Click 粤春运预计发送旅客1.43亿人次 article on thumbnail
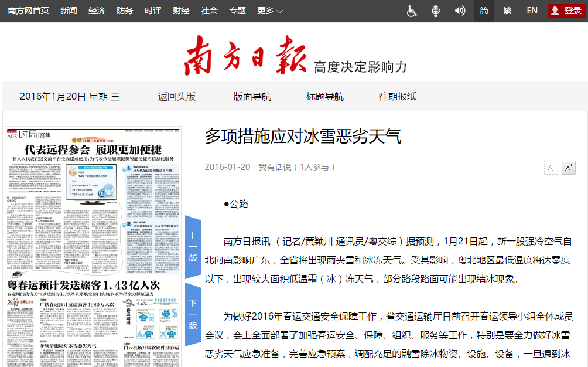Image resolution: width=588 pixels, height=367 pixels. click(x=84, y=285)
